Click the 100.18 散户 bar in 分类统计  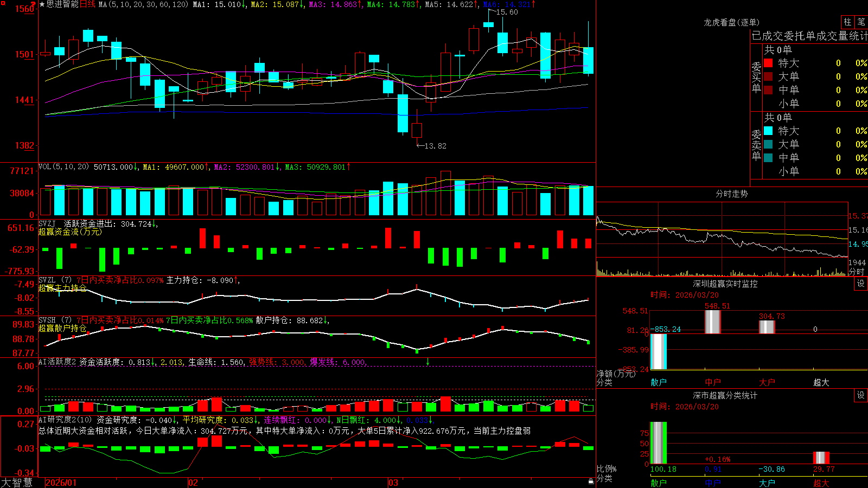659,443
